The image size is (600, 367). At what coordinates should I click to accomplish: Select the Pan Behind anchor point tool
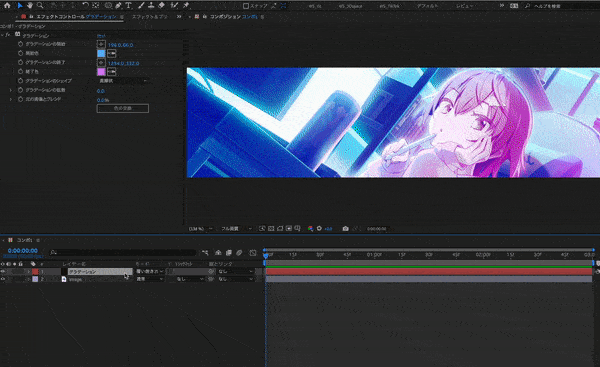(x=96, y=5)
